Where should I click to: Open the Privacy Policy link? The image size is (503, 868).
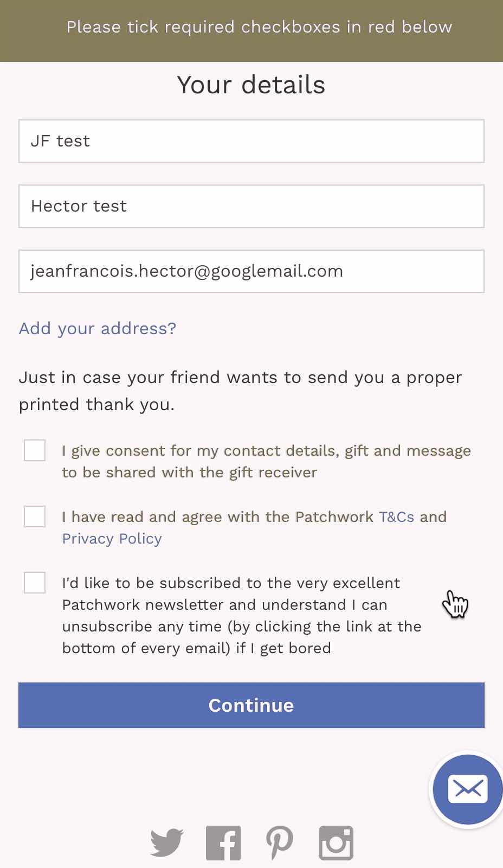(112, 539)
